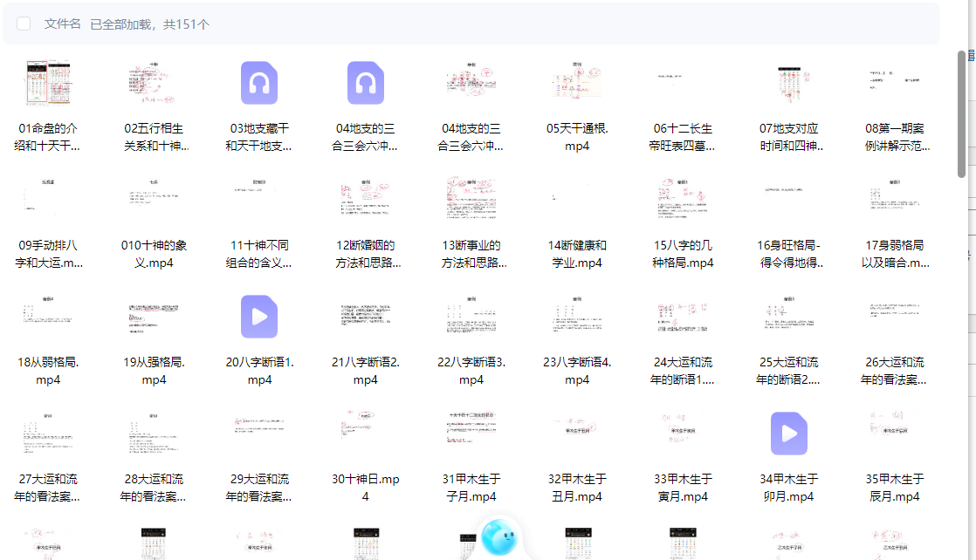This screenshot has width=976, height=560.
Task: Open the audio file icon for 03地支藏干和天干地支
Action: coord(259,83)
